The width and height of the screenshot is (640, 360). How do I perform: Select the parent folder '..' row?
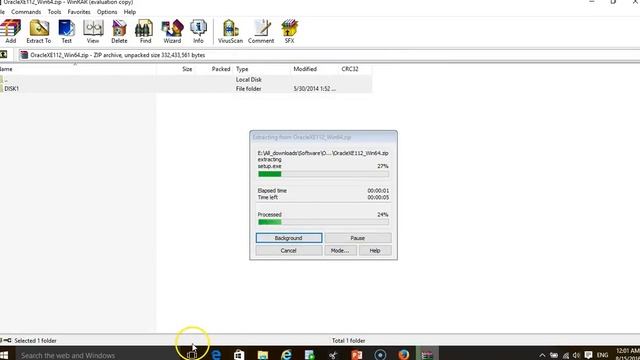click(186, 80)
